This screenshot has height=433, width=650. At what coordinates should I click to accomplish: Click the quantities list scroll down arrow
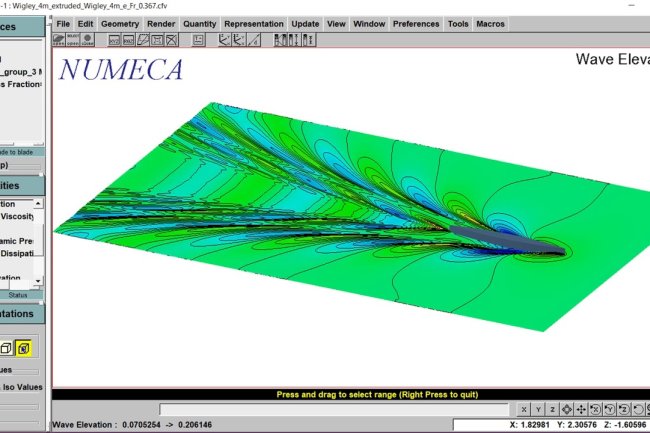click(x=38, y=281)
